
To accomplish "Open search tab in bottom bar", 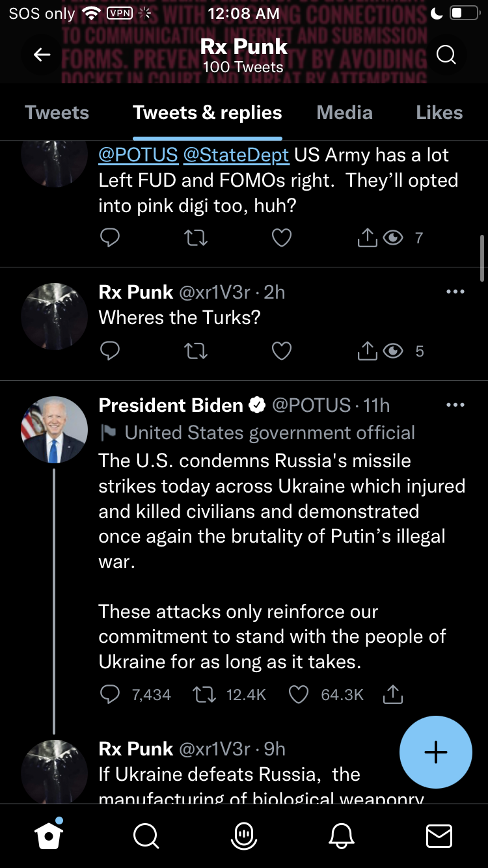I will 146,835.
